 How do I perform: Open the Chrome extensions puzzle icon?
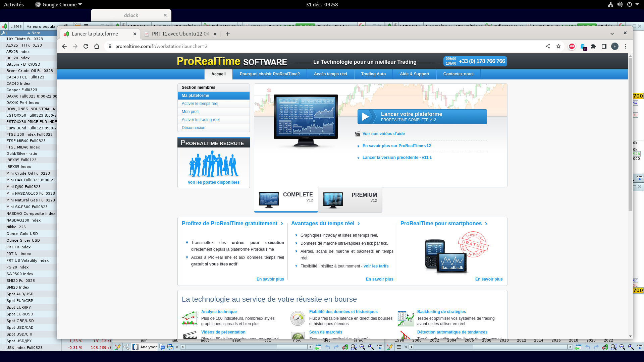point(593,47)
